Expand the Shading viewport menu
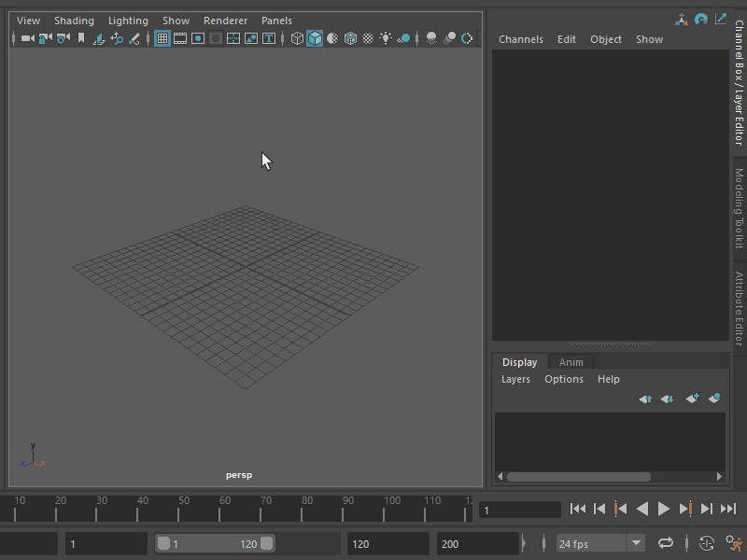This screenshot has height=560, width=747. [x=74, y=21]
